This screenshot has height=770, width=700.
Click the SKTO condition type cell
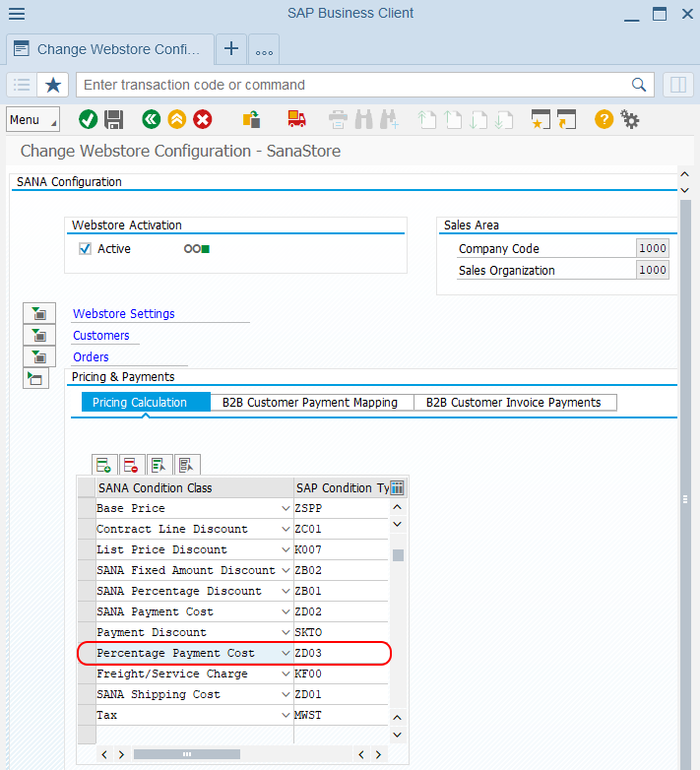coord(341,632)
